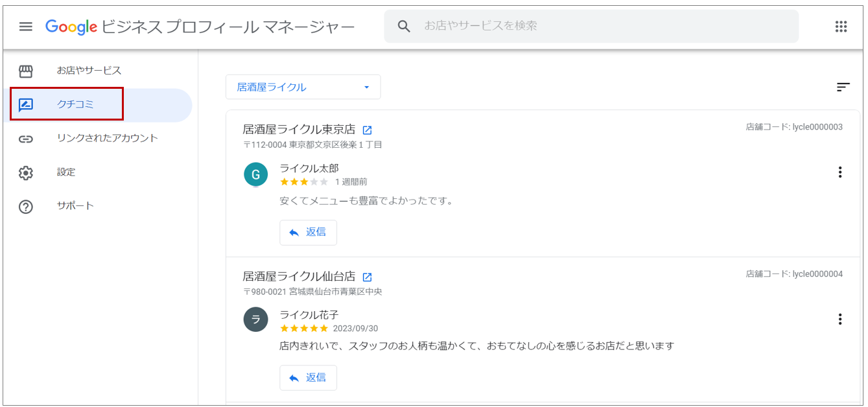Open the hamburger main menu
Viewport: 868px width, 407px height.
pos(25,27)
